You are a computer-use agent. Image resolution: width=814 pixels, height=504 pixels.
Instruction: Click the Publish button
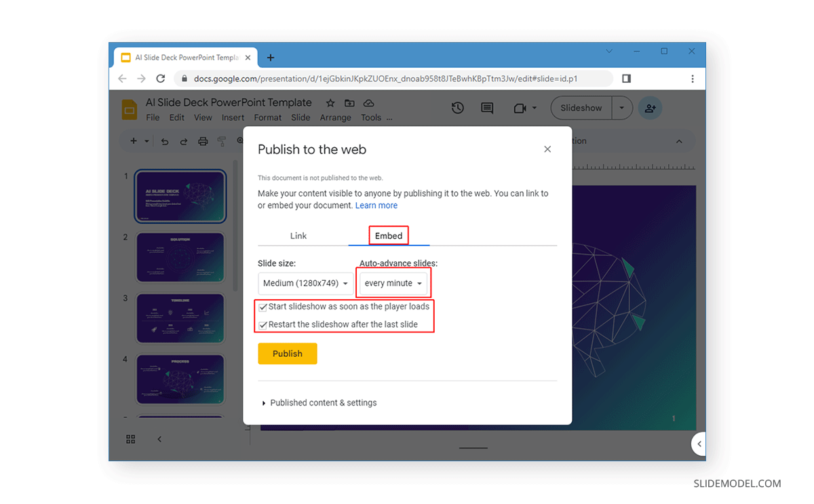pyautogui.click(x=287, y=353)
